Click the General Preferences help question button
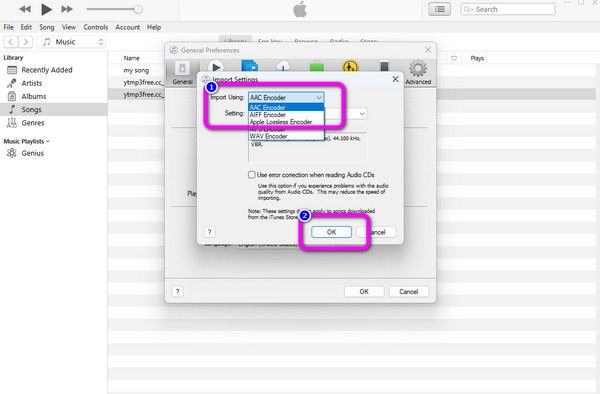 point(178,291)
